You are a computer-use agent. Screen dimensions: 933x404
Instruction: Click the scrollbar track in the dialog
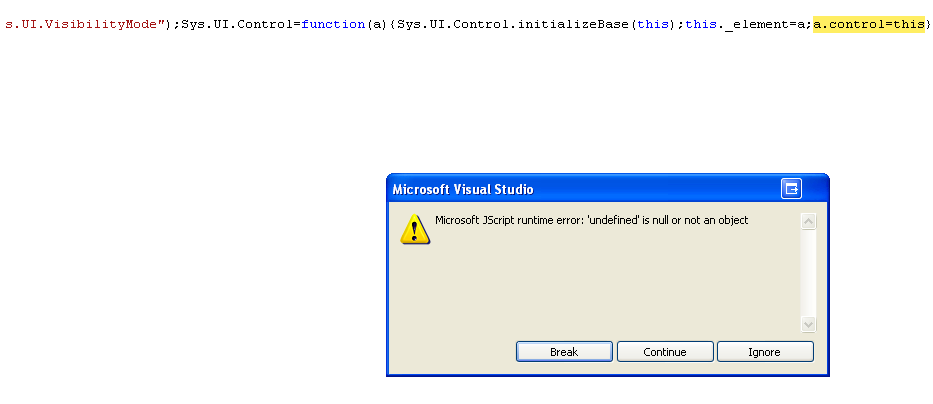809,272
